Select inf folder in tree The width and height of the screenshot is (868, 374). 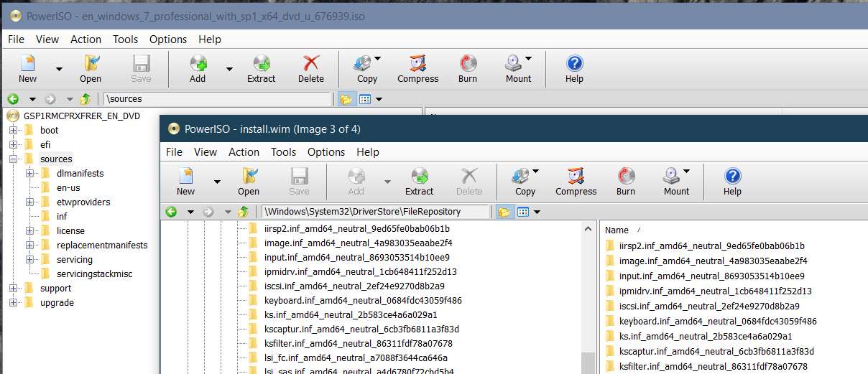point(62,217)
